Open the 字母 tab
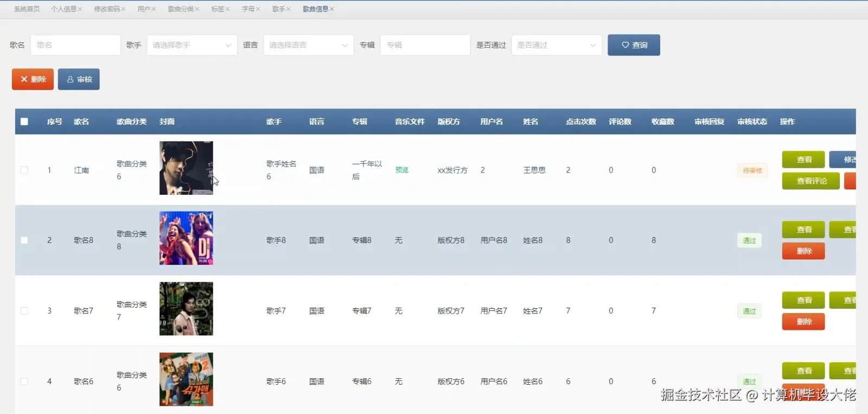This screenshot has width=868, height=414. click(x=248, y=9)
